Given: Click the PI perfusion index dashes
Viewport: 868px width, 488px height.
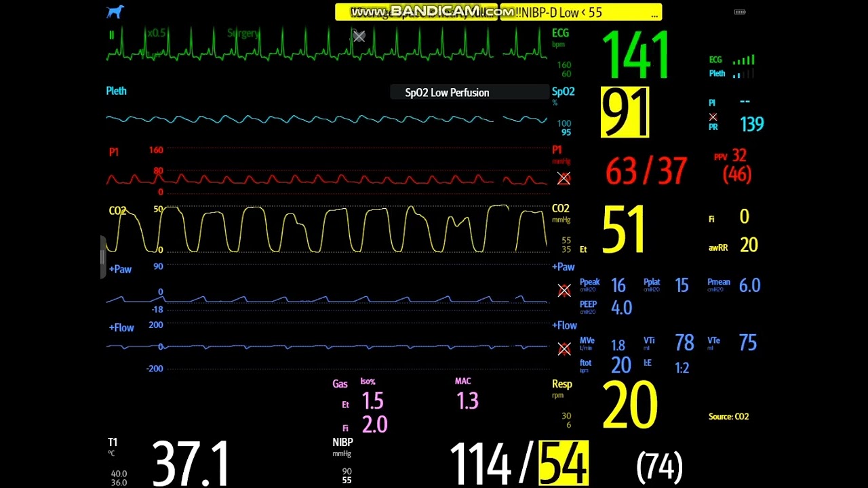Looking at the screenshot, I should tap(745, 102).
